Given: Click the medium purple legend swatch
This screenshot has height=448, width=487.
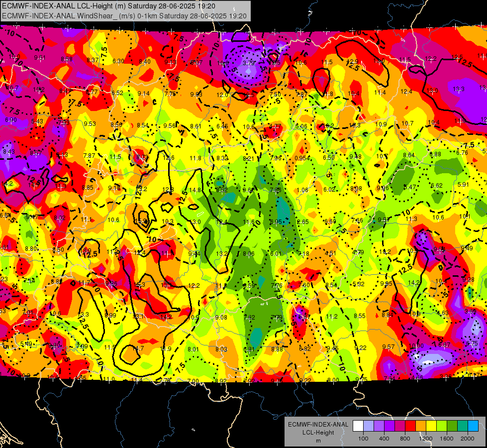Looking at the screenshot, I should pyautogui.click(x=379, y=426).
